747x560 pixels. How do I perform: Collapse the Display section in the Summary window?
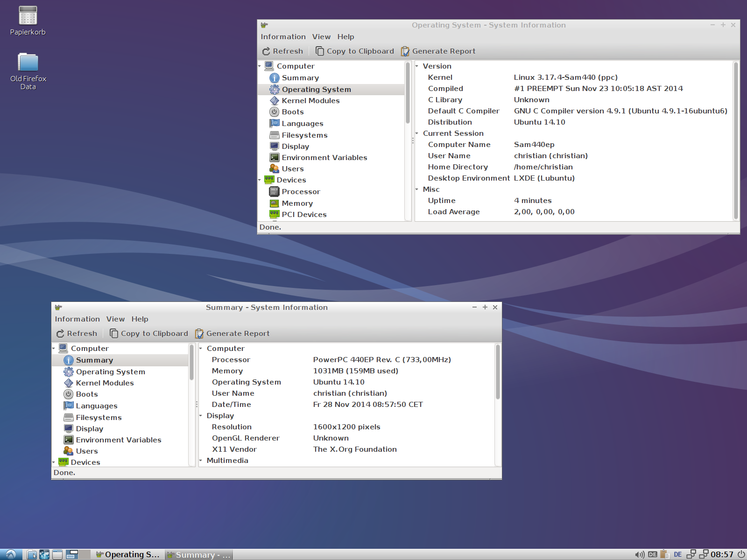[x=201, y=416]
